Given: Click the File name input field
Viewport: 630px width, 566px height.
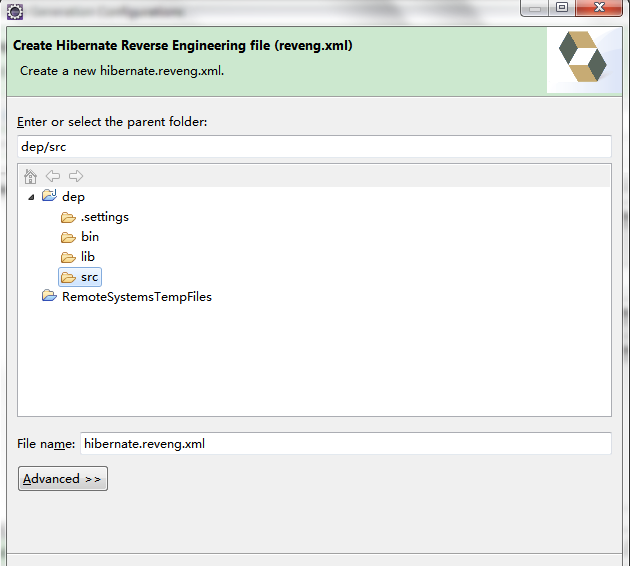Looking at the screenshot, I should click(346, 443).
